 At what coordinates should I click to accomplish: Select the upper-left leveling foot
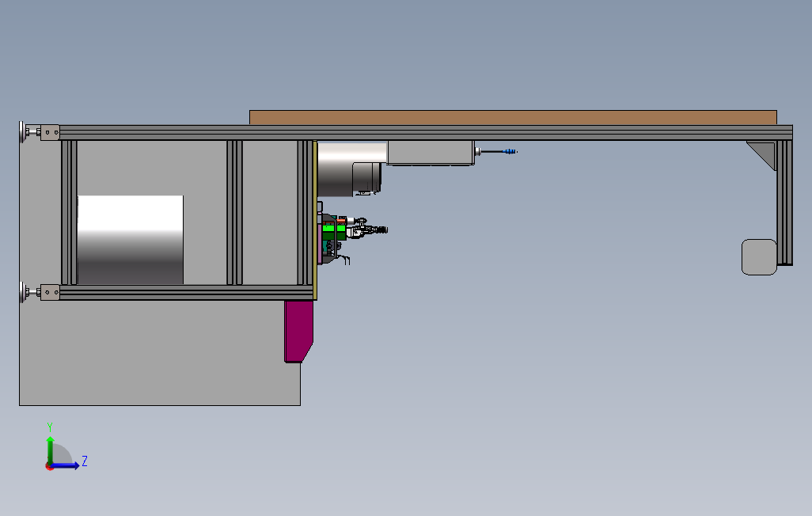[21, 132]
